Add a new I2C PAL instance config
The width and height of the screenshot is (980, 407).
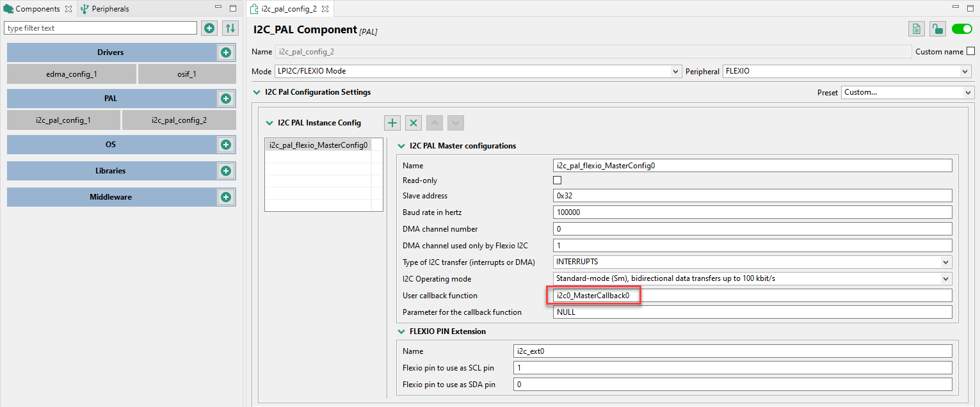click(x=393, y=123)
